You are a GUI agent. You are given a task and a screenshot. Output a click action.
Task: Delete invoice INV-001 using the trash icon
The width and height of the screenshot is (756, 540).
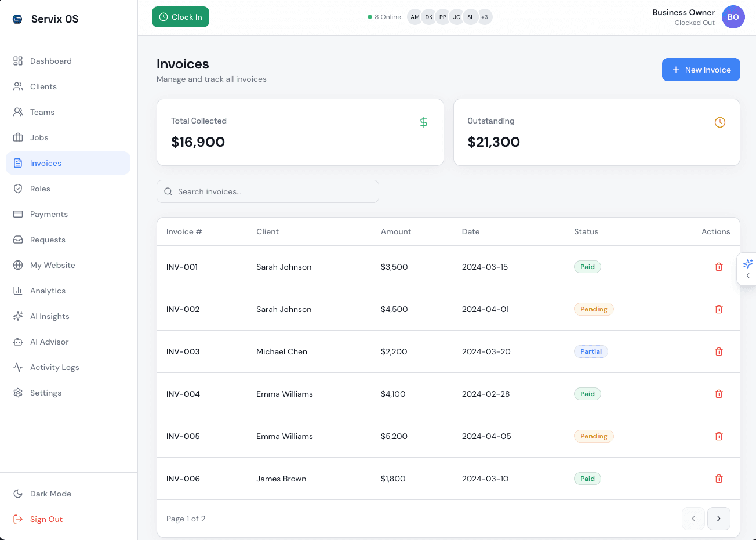coord(719,267)
